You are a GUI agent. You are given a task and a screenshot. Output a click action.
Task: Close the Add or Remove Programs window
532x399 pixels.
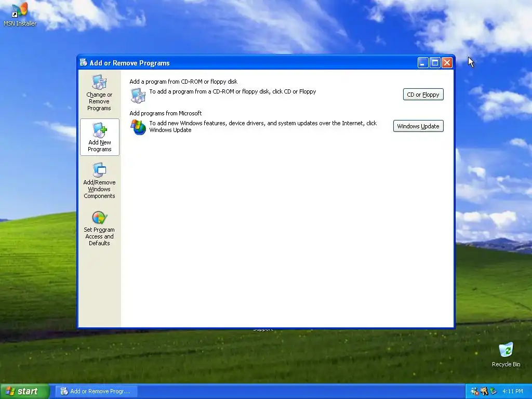point(447,63)
